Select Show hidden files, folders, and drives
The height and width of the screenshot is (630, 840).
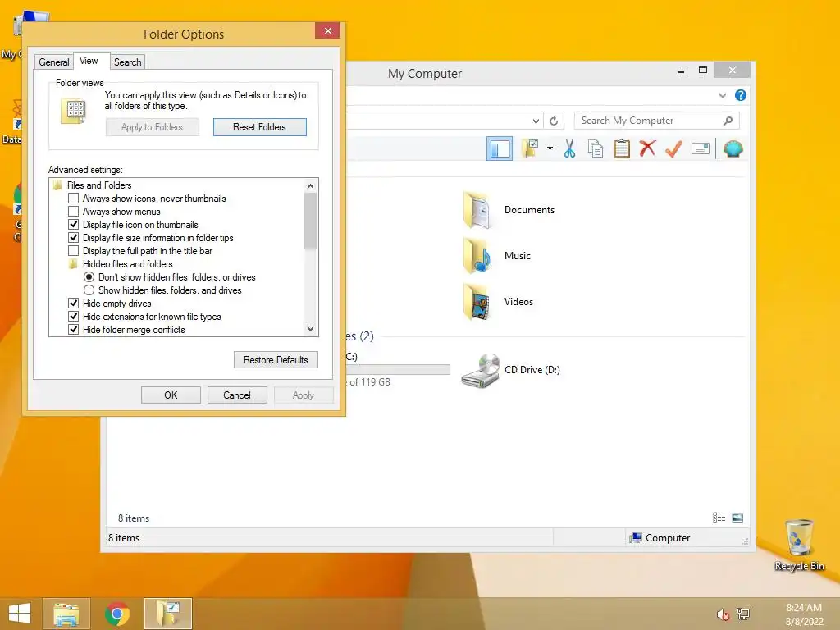[89, 290]
